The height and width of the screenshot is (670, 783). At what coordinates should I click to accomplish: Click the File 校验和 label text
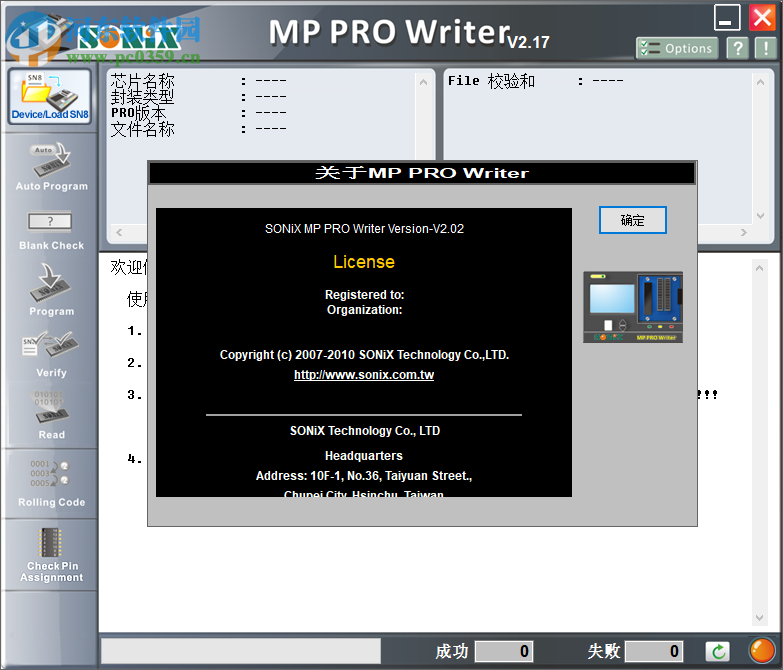pos(491,80)
